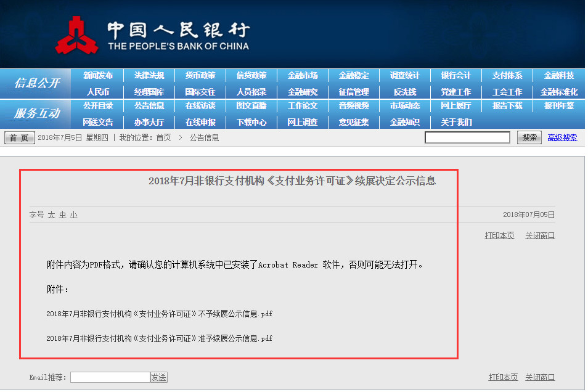Select 太 to enlarge the font size
The width and height of the screenshot is (588, 392).
tap(51, 213)
